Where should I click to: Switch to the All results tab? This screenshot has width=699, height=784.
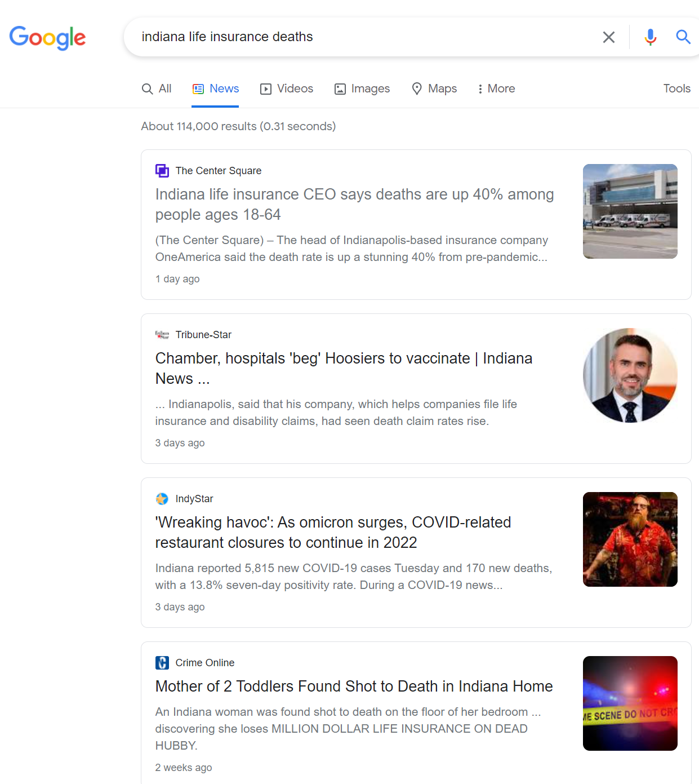tap(157, 88)
